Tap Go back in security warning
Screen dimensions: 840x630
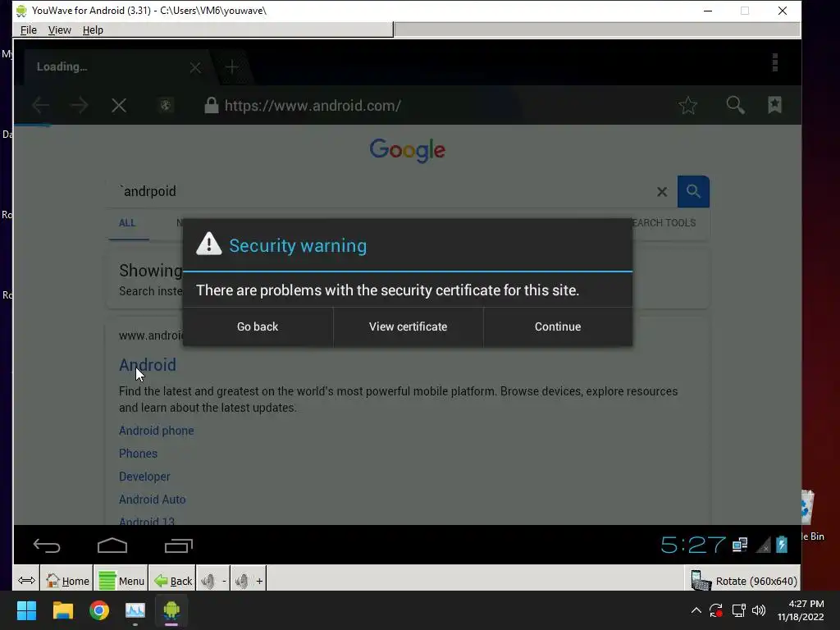tap(258, 326)
